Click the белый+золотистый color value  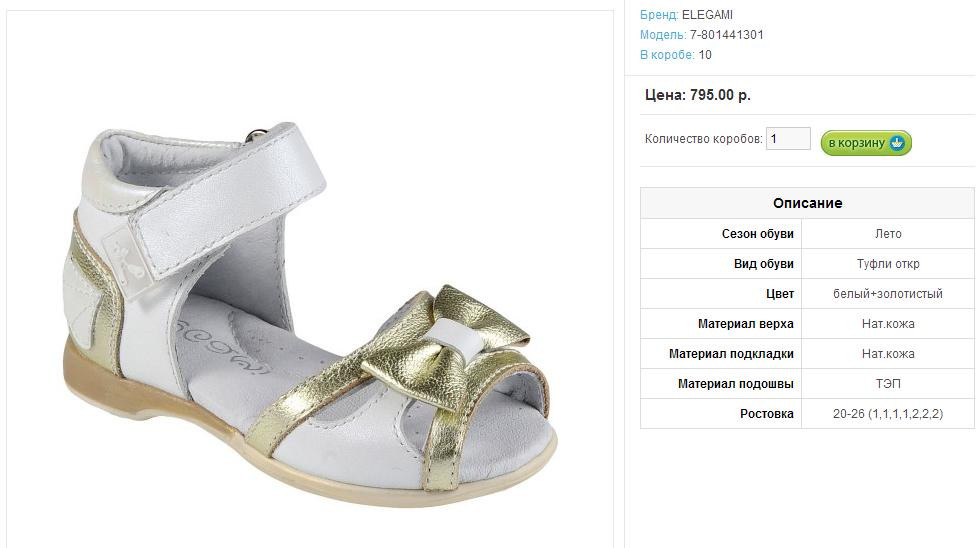(x=888, y=294)
